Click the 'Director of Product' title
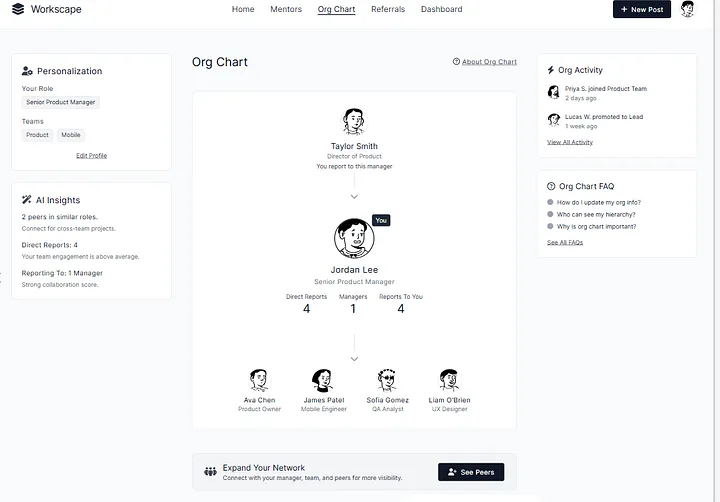The height and width of the screenshot is (502, 720). click(354, 156)
